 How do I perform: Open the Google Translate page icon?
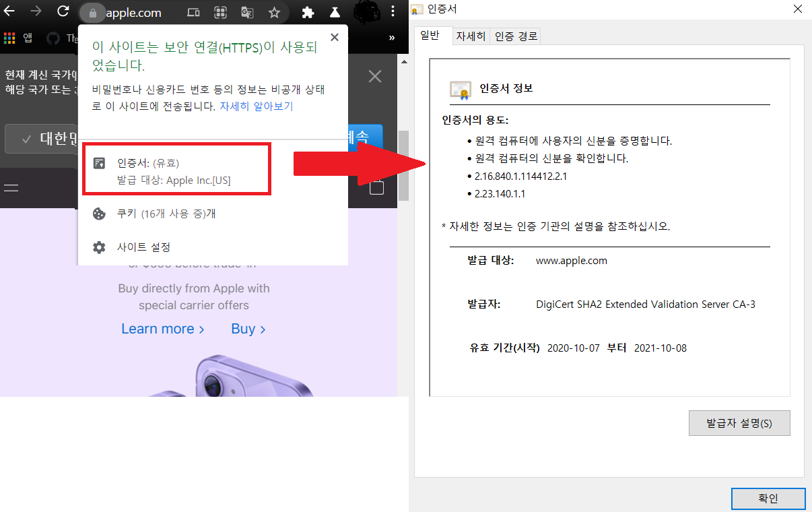(x=247, y=12)
